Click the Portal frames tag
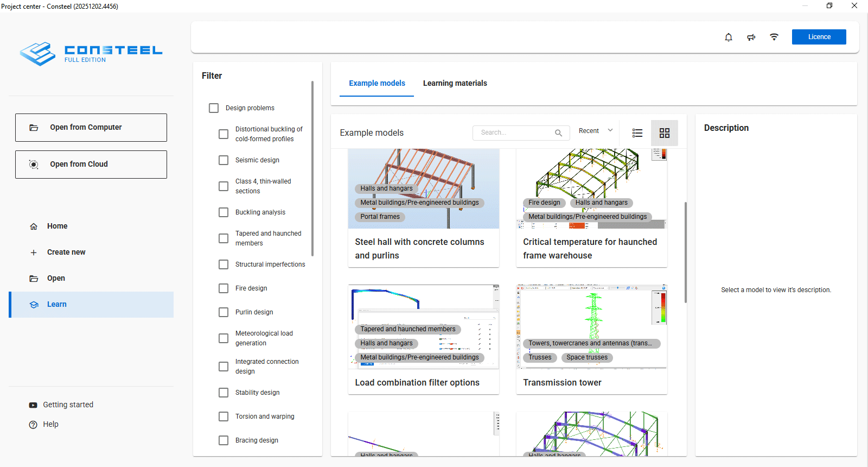 380,217
